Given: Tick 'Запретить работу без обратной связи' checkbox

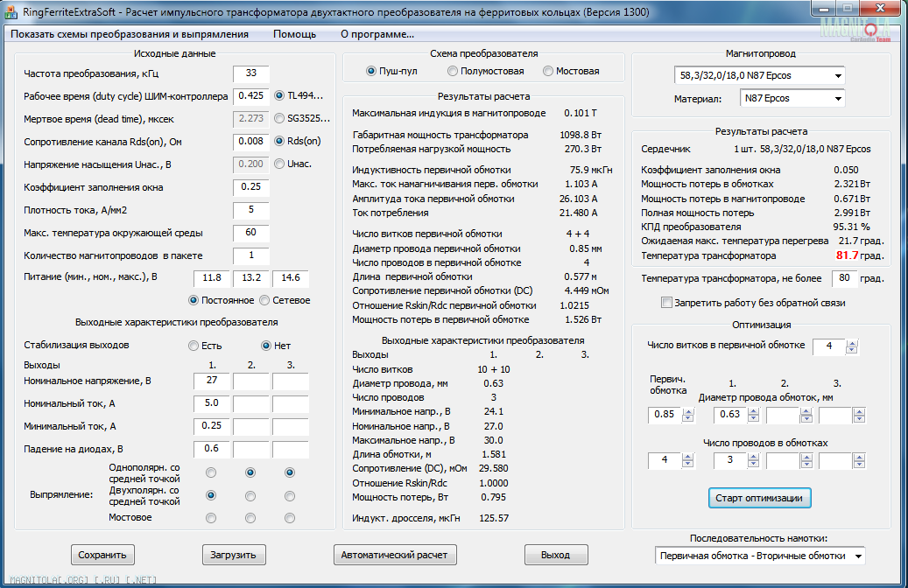Looking at the screenshot, I should (x=666, y=303).
